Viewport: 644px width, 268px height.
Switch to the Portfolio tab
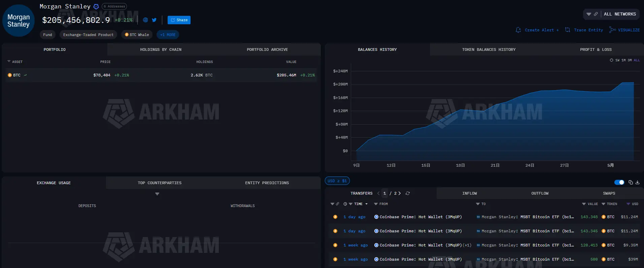55,49
